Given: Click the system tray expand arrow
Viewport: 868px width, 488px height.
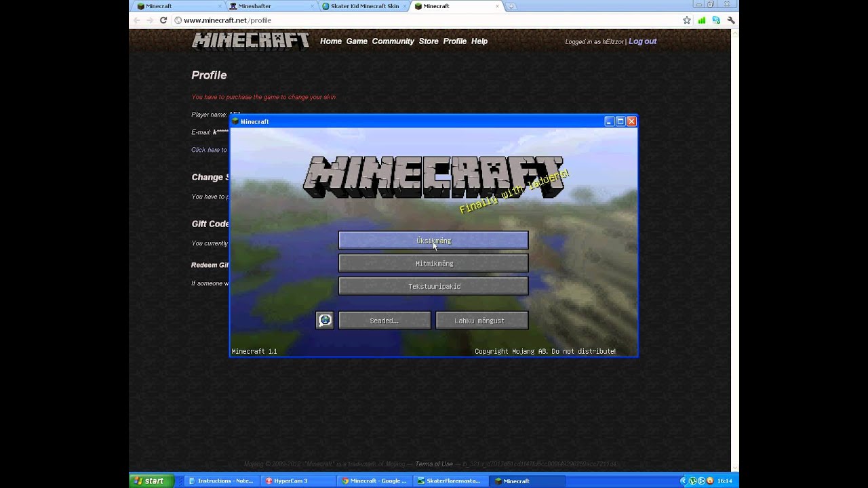Looking at the screenshot, I should click(683, 481).
